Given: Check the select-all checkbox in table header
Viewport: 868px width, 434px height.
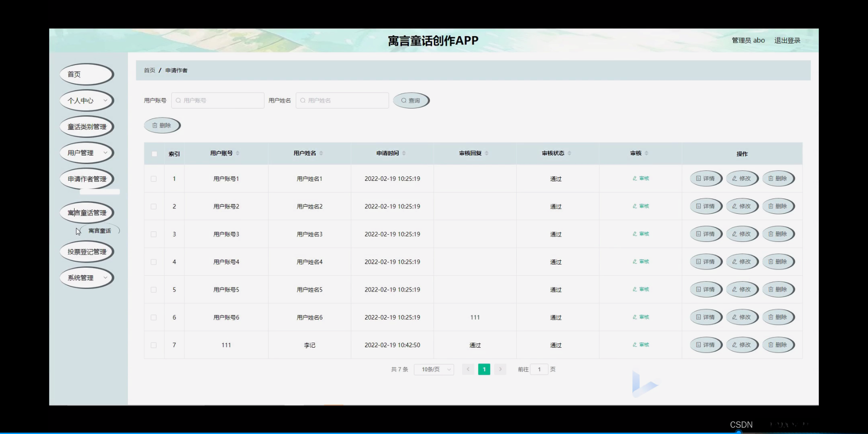Looking at the screenshot, I should click(x=154, y=154).
